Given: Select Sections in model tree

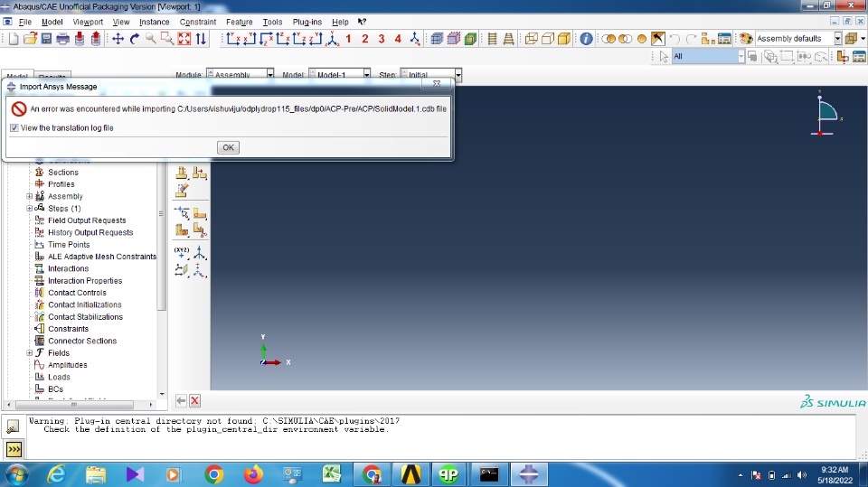Looking at the screenshot, I should (63, 172).
